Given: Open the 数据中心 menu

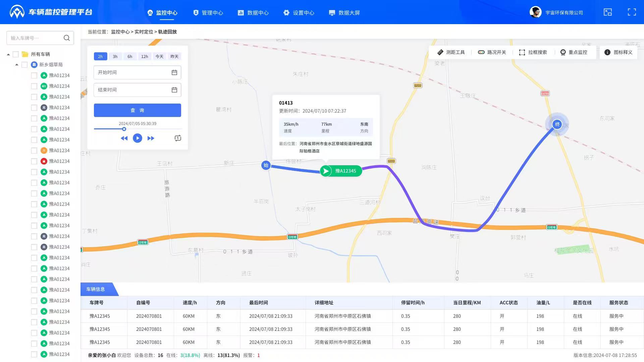Looking at the screenshot, I should pyautogui.click(x=253, y=13).
